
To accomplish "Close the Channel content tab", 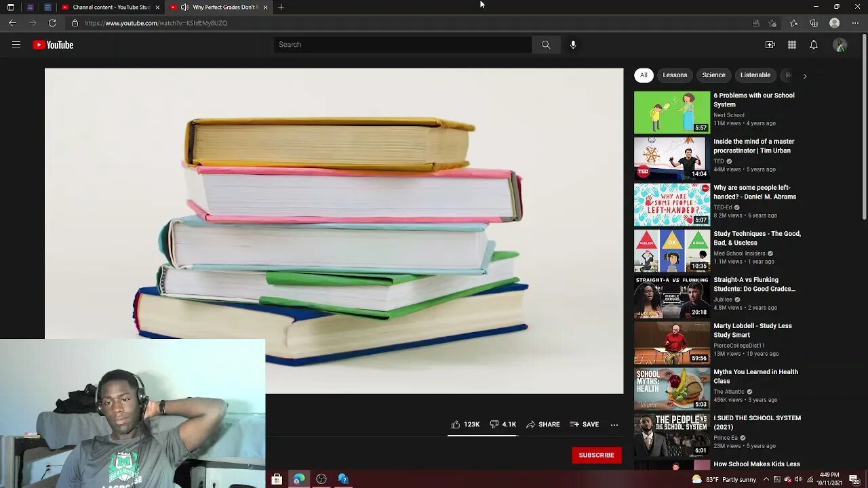I will coord(158,7).
